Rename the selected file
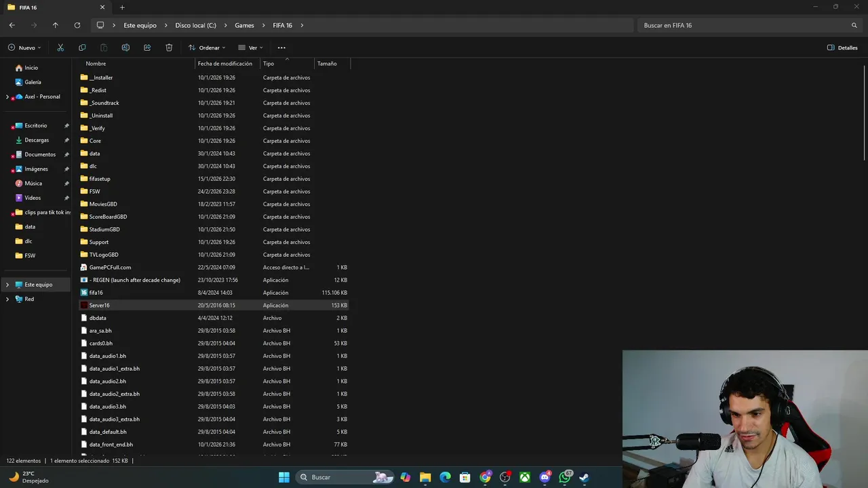868x488 pixels. coord(125,47)
